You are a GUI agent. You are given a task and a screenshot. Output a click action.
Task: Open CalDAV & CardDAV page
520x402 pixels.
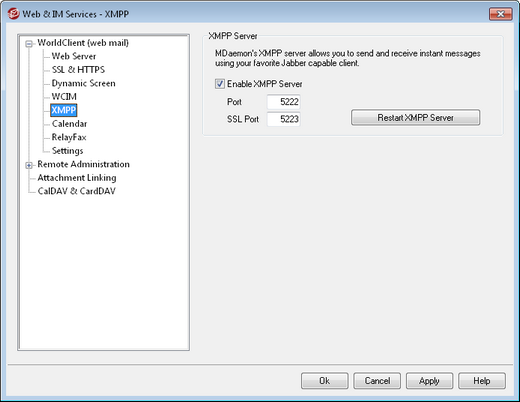(77, 191)
